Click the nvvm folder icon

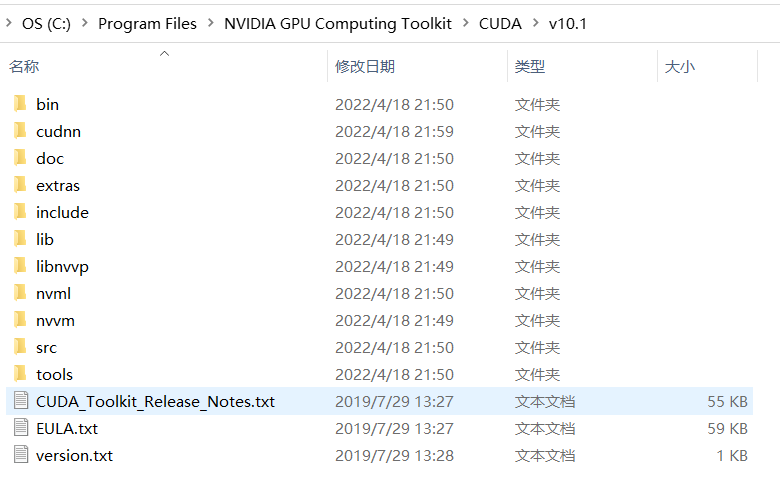[x=20, y=320]
